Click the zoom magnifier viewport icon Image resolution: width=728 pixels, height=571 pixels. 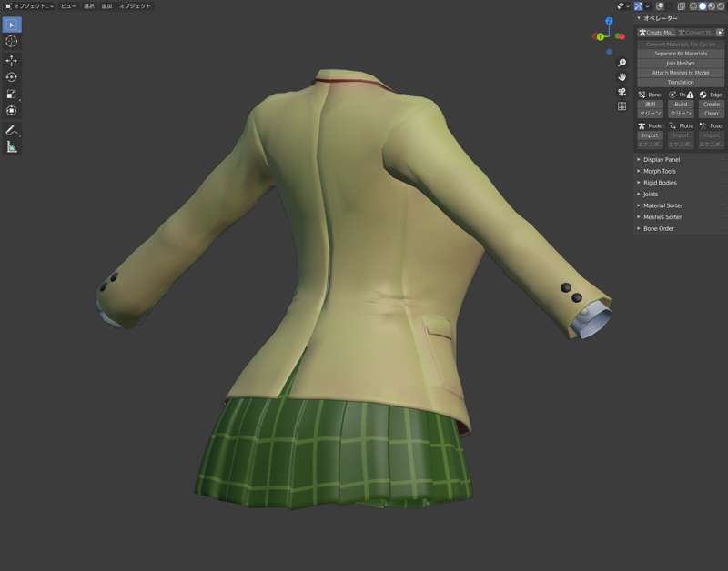(622, 63)
